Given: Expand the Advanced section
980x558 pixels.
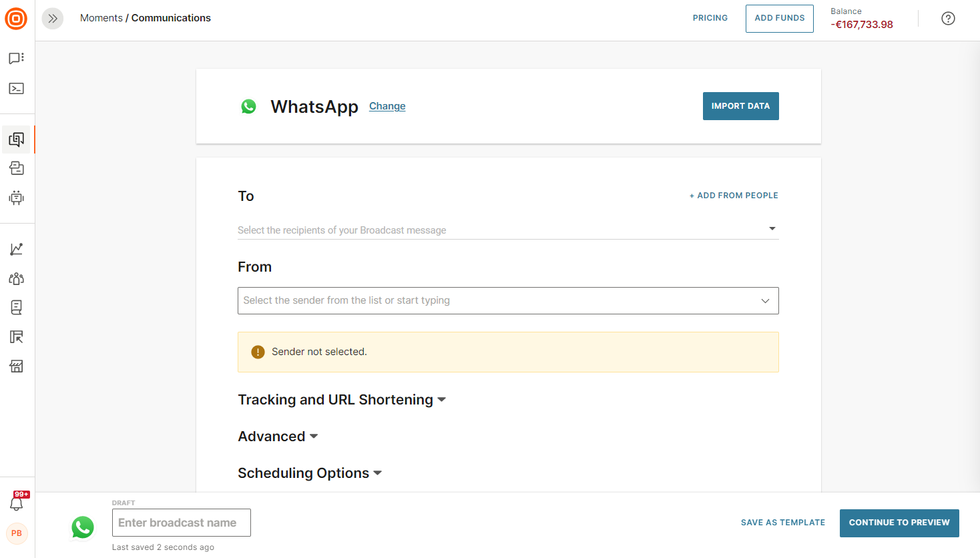Looking at the screenshot, I should 278,437.
